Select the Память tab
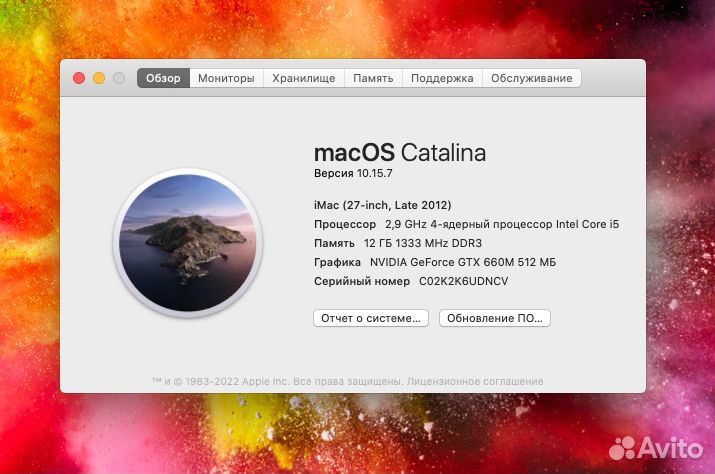715x474 pixels. coord(373,78)
